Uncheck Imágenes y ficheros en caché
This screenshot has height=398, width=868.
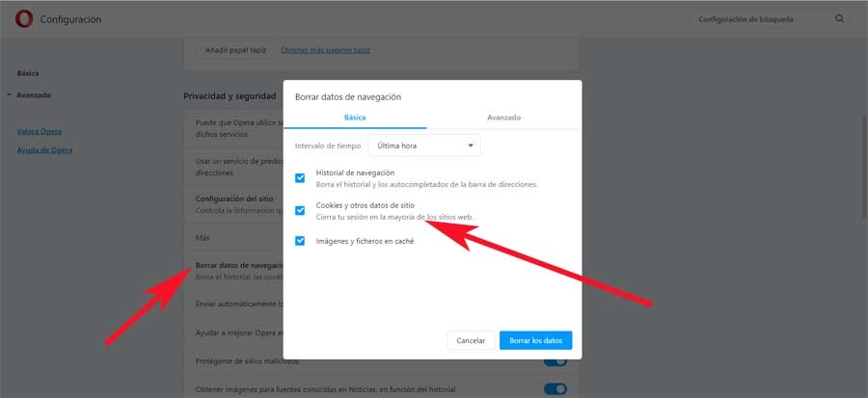(300, 241)
